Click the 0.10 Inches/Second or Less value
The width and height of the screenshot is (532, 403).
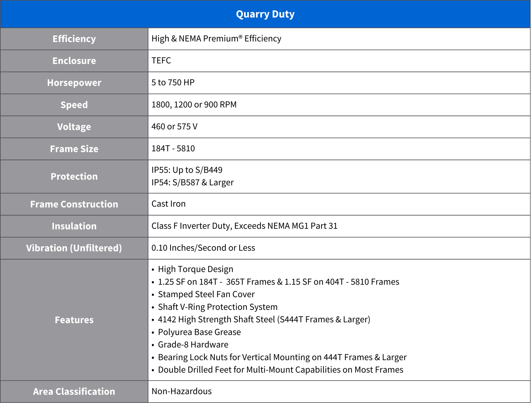point(203,248)
